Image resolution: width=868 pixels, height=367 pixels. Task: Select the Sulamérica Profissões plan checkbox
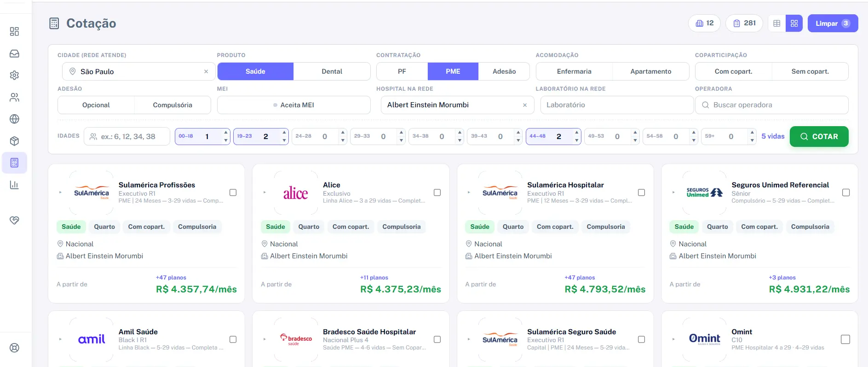tap(233, 192)
